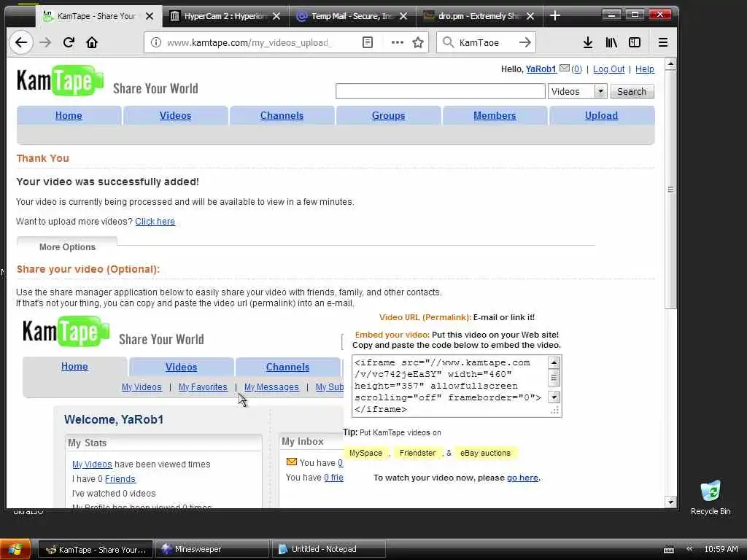Click the Friends link in My Stats
Screen dimensions: 747x560
click(120, 479)
